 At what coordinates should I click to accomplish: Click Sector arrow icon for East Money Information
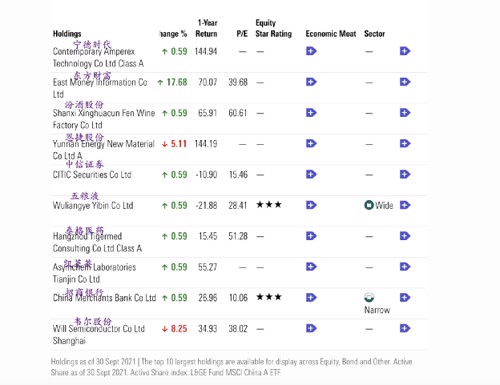405,82
